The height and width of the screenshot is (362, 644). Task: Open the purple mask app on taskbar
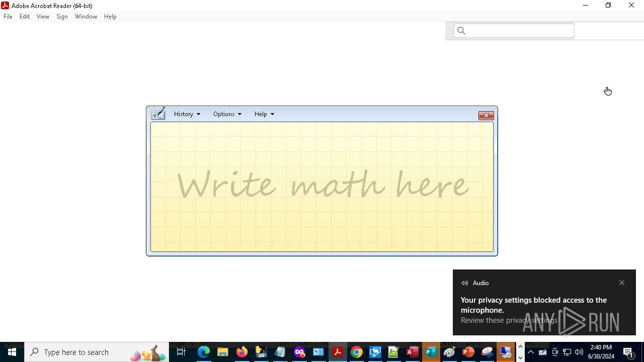(x=299, y=352)
